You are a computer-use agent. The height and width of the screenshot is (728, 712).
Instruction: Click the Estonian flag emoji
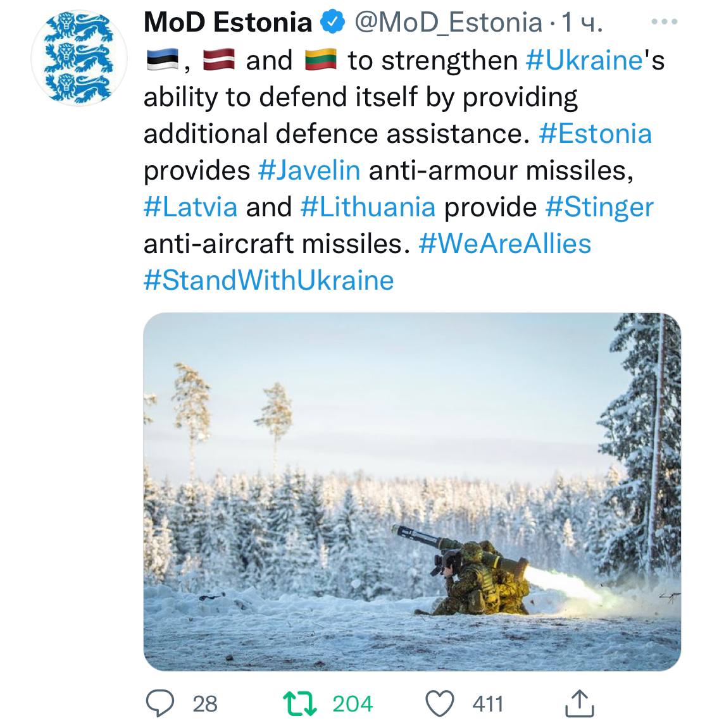click(161, 61)
